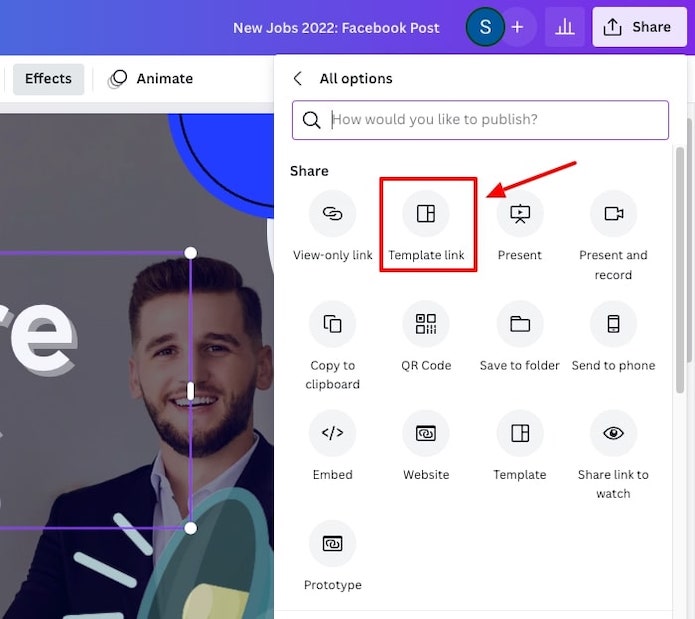Image resolution: width=695 pixels, height=619 pixels.
Task: Select the Template publish option
Action: pyautogui.click(x=519, y=445)
